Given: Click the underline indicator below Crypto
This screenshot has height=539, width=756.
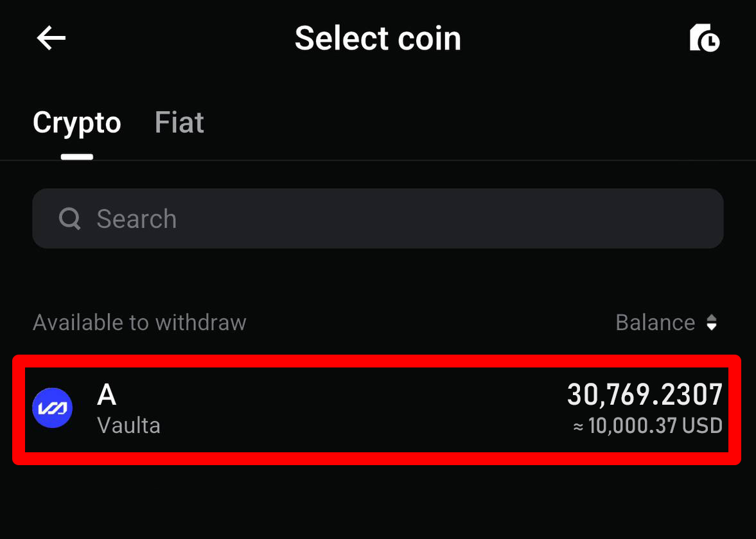Looking at the screenshot, I should (x=77, y=157).
